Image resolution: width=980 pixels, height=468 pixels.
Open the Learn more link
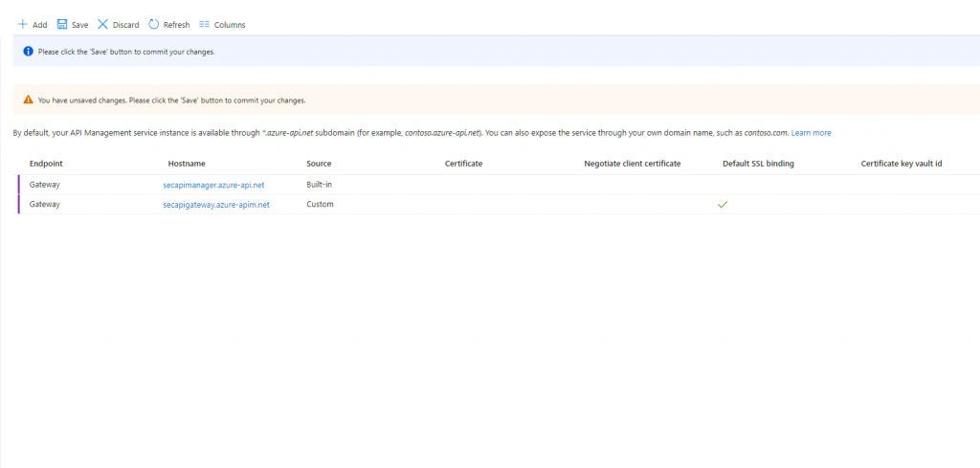[x=811, y=133]
